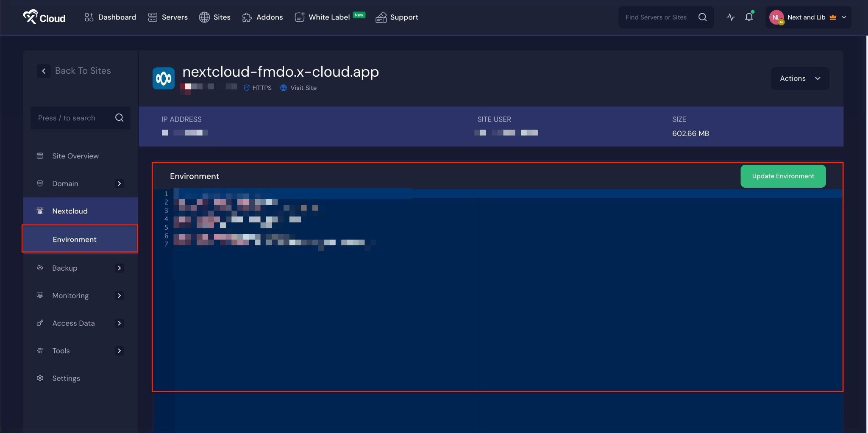Click the activity pulse icon in the header
The height and width of the screenshot is (433, 868).
[730, 17]
